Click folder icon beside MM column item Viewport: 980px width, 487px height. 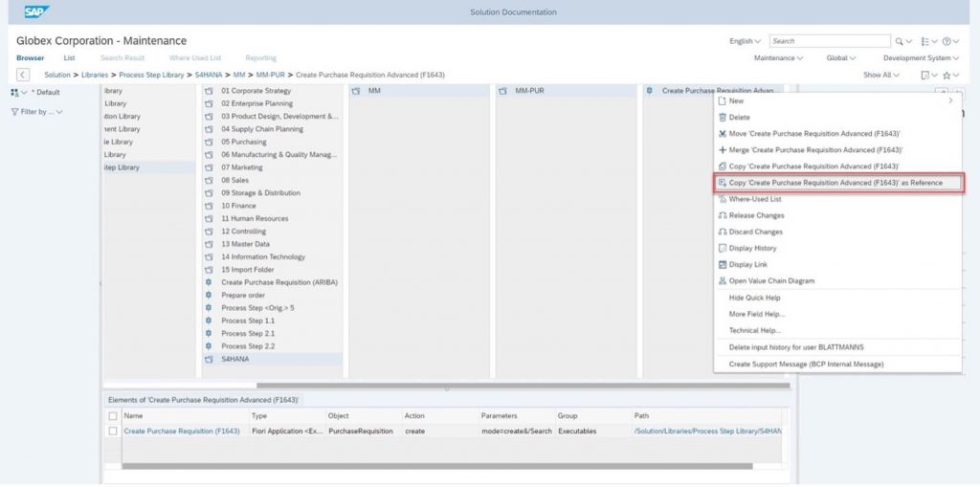(356, 91)
